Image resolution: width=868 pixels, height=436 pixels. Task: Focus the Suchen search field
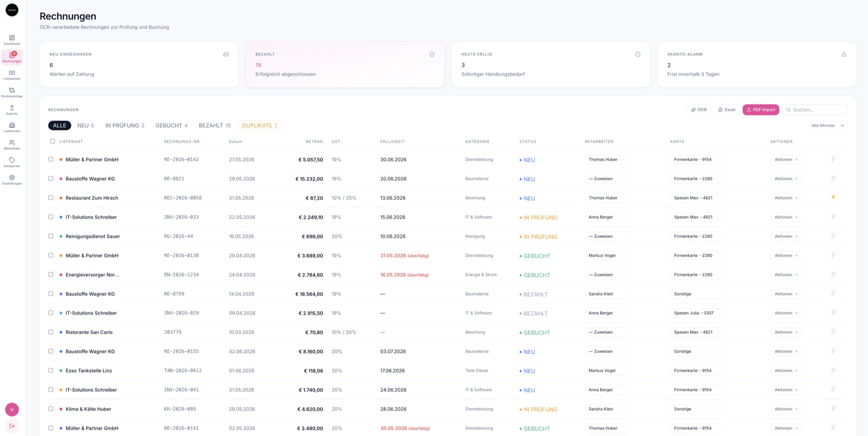click(x=815, y=110)
